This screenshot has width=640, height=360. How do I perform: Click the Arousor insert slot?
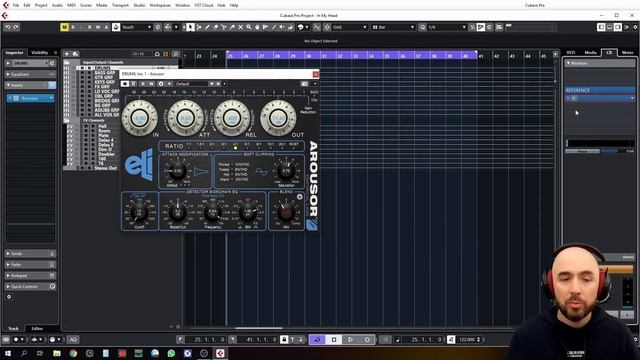(31, 98)
